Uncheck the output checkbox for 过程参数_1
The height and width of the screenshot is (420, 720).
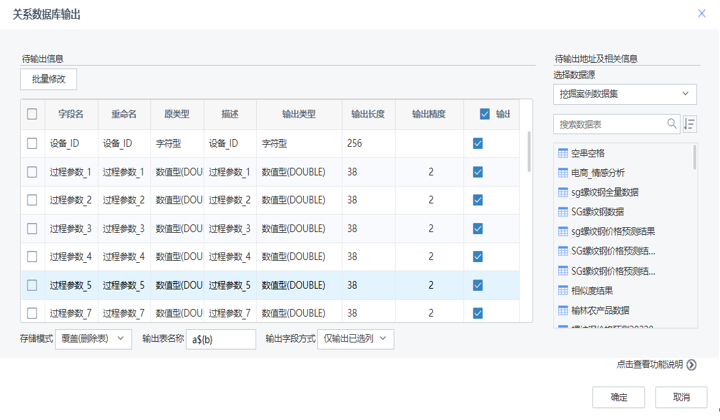478,172
